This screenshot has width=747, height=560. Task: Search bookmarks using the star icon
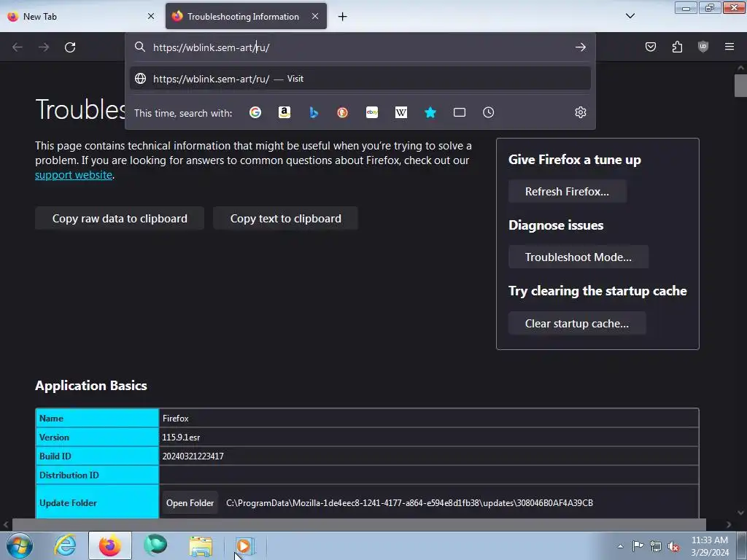tap(430, 112)
